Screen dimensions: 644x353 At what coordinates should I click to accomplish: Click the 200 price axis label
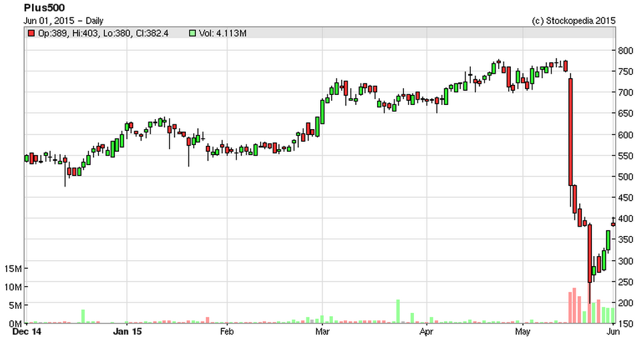tap(625, 303)
